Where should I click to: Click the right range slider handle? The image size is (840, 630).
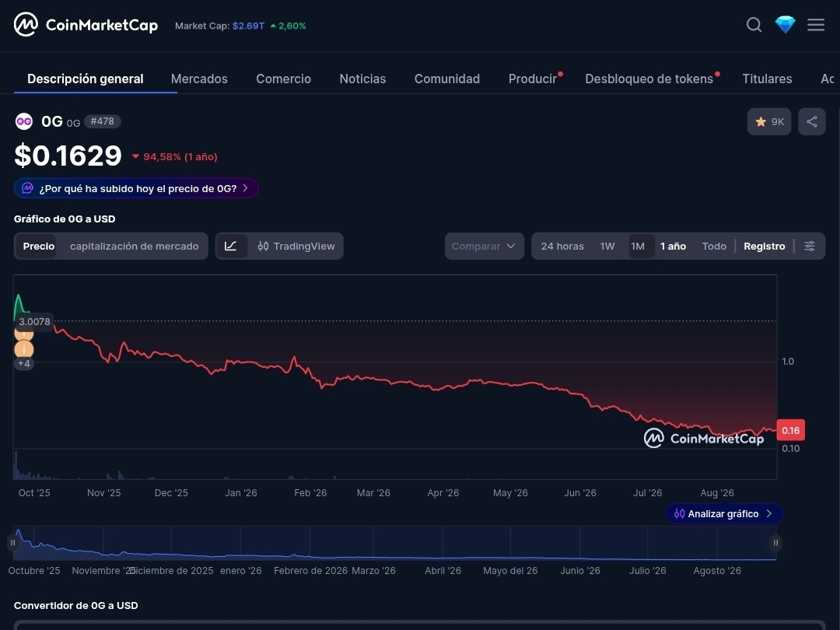point(775,543)
